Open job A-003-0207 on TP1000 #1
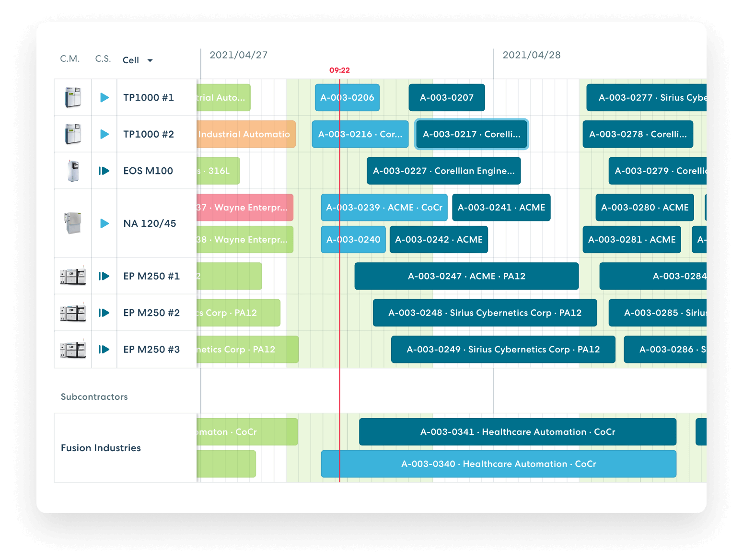Image resolution: width=743 pixels, height=560 pixels. 447,98
